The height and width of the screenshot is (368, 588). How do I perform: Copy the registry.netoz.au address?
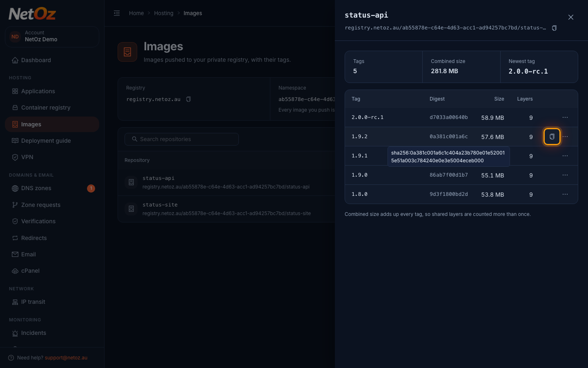point(188,99)
